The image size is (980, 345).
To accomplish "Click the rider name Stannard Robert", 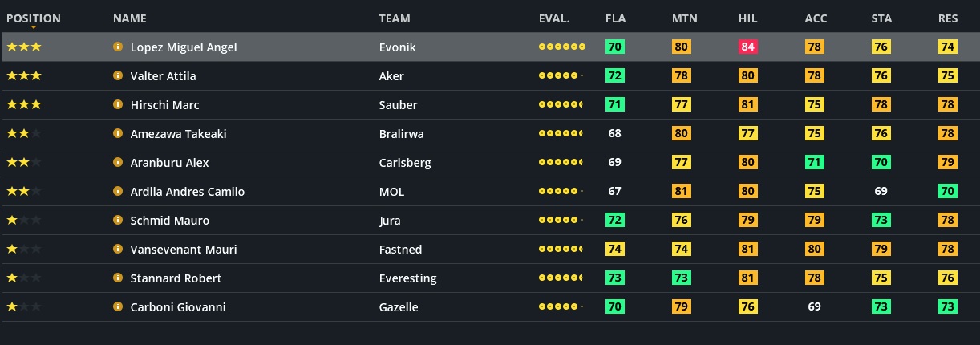I will [176, 278].
